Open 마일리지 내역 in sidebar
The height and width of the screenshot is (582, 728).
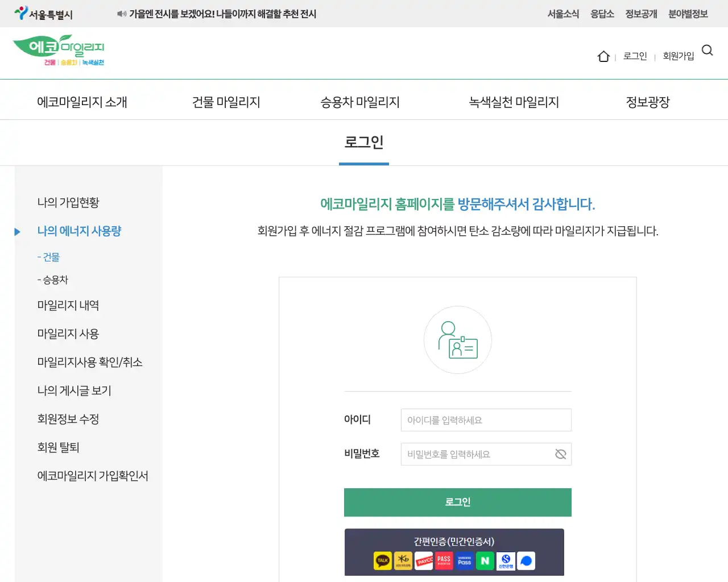[x=68, y=306]
